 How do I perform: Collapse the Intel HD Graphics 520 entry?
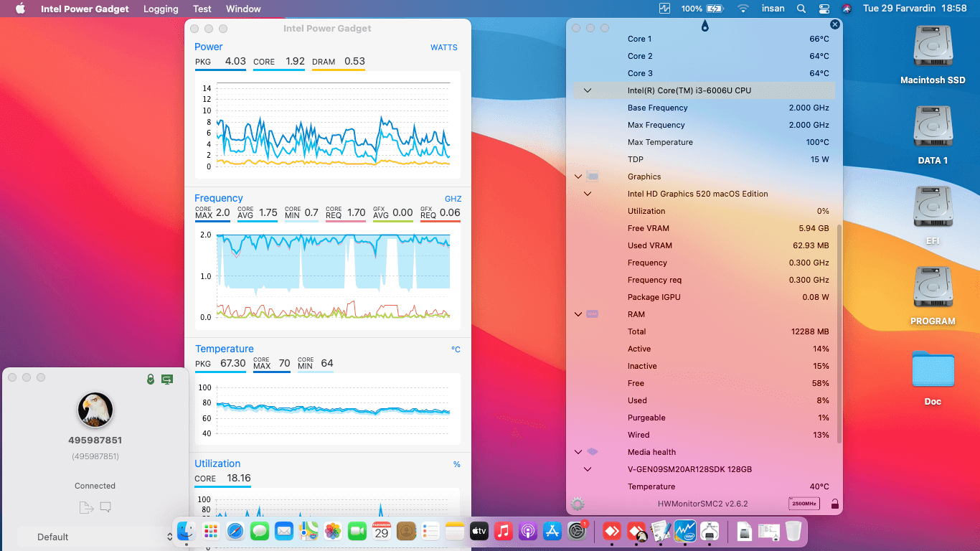587,194
